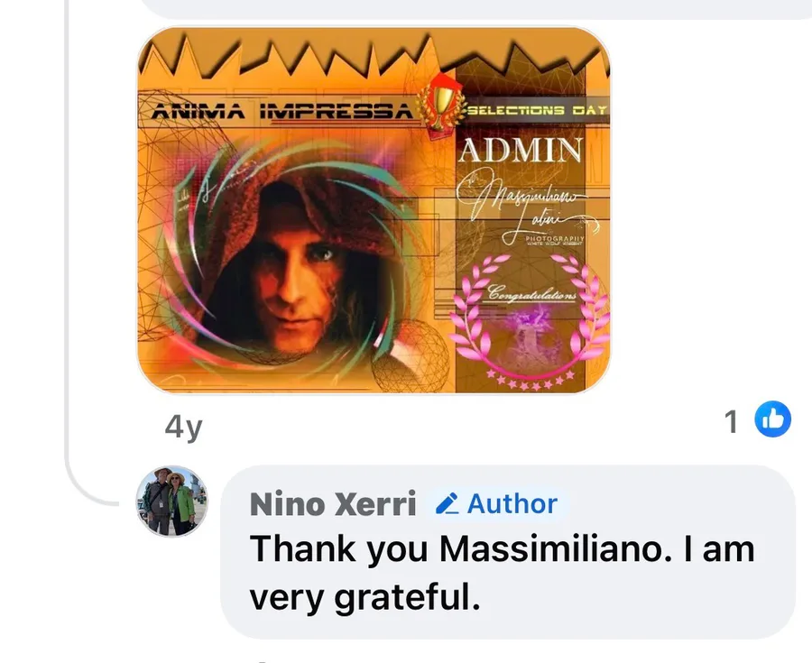812x663 pixels.
Task: Click the 4y comment timestamp
Action: pos(183,426)
